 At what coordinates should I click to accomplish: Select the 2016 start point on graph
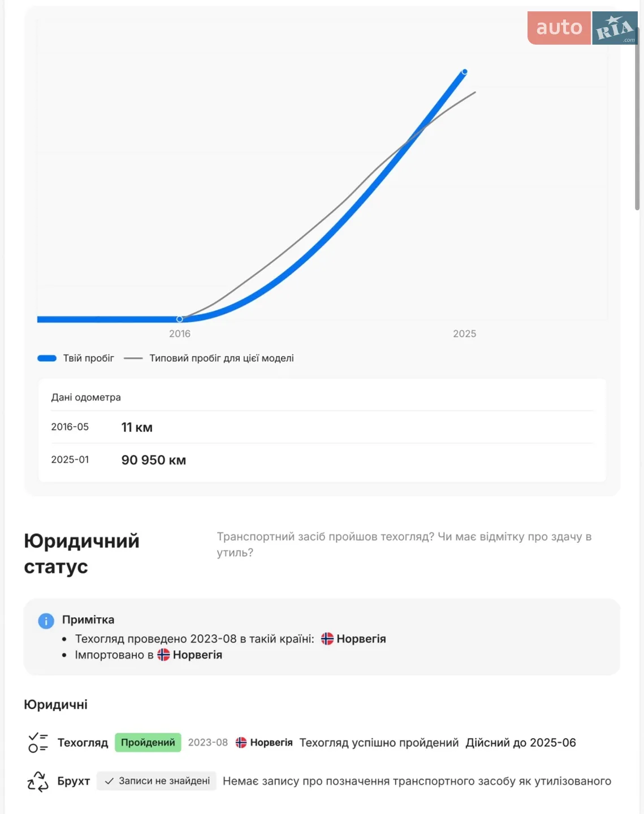click(x=180, y=319)
